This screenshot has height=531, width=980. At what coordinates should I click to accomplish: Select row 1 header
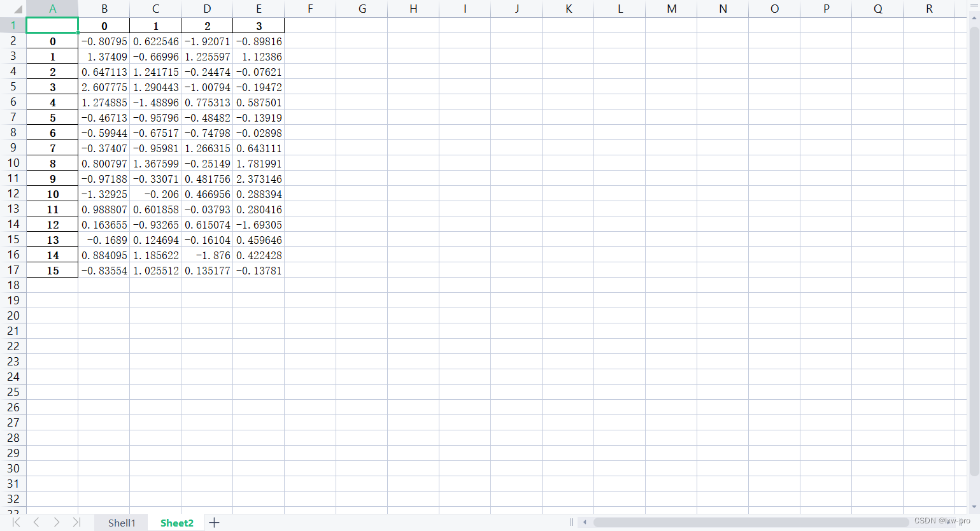[13, 25]
